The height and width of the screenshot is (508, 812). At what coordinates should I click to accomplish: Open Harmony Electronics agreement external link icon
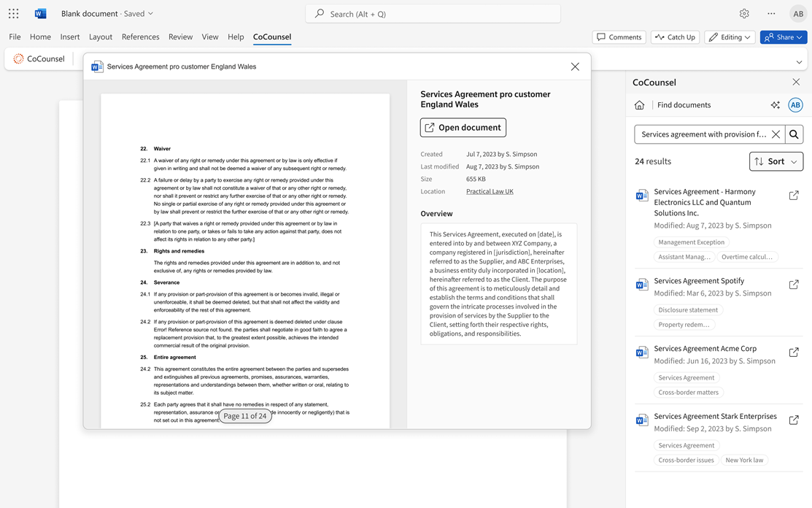coord(794,195)
